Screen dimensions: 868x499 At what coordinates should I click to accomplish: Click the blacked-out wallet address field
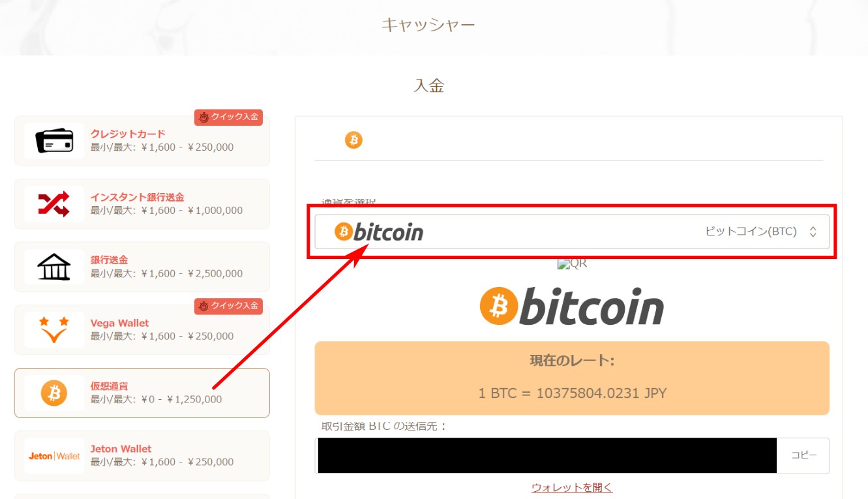coord(547,455)
